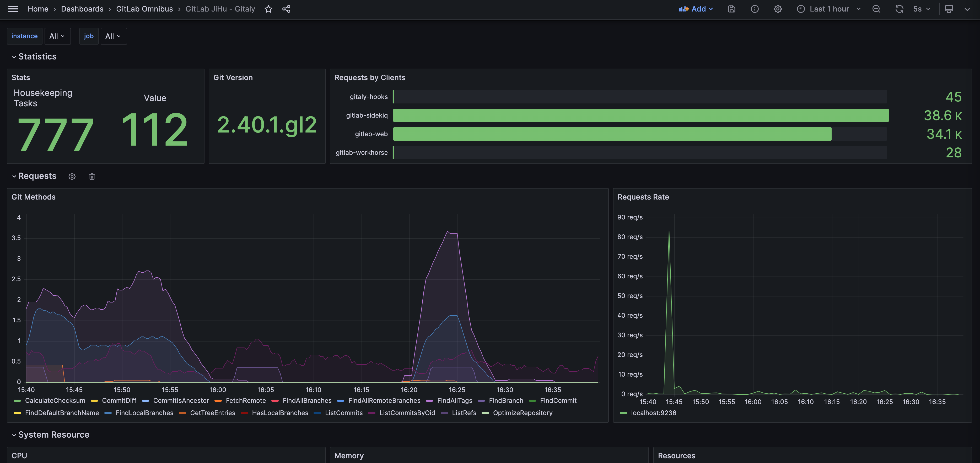Open the GitLab Omnibus breadcrumb folder
Image resolution: width=980 pixels, height=463 pixels.
144,9
